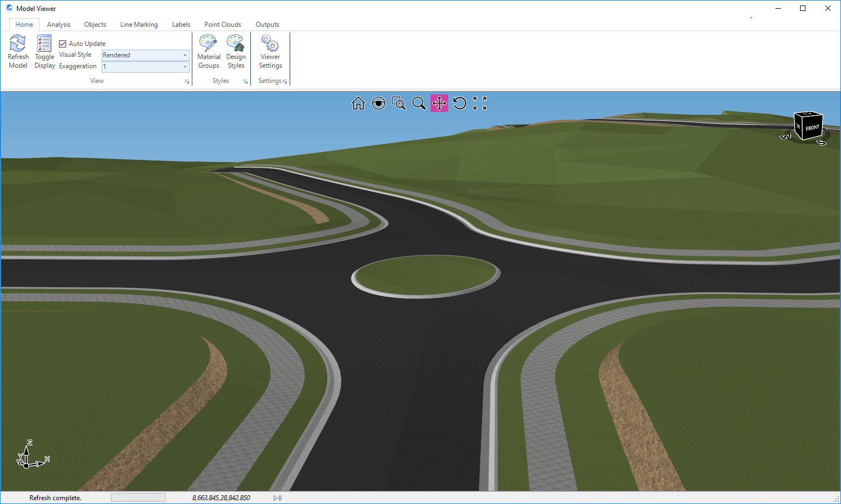Uncheck the Auto Update checkbox
The width and height of the screenshot is (841, 504).
click(63, 44)
